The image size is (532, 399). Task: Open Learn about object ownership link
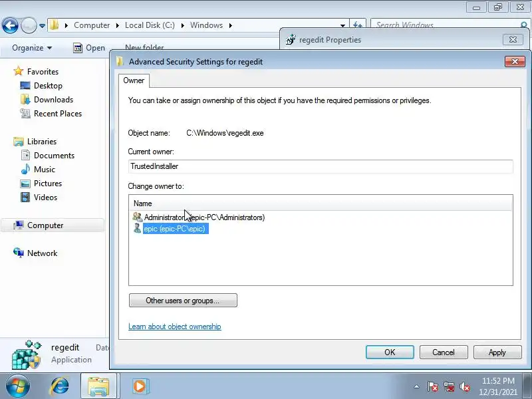(175, 327)
